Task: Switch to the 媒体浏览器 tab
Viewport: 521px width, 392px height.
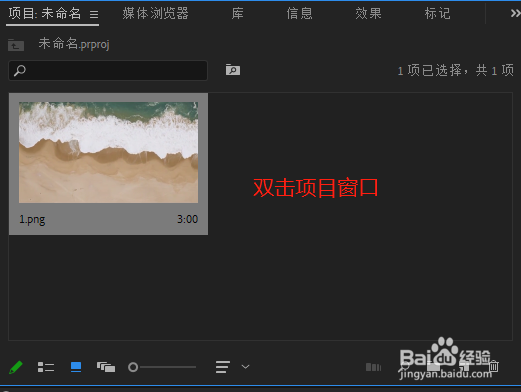Action: (155, 14)
